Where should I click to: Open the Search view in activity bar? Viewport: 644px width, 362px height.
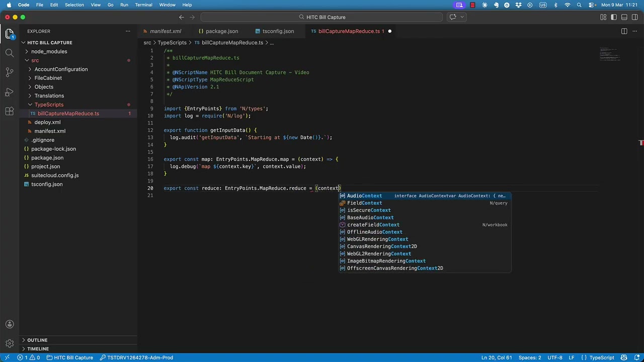click(x=9, y=53)
